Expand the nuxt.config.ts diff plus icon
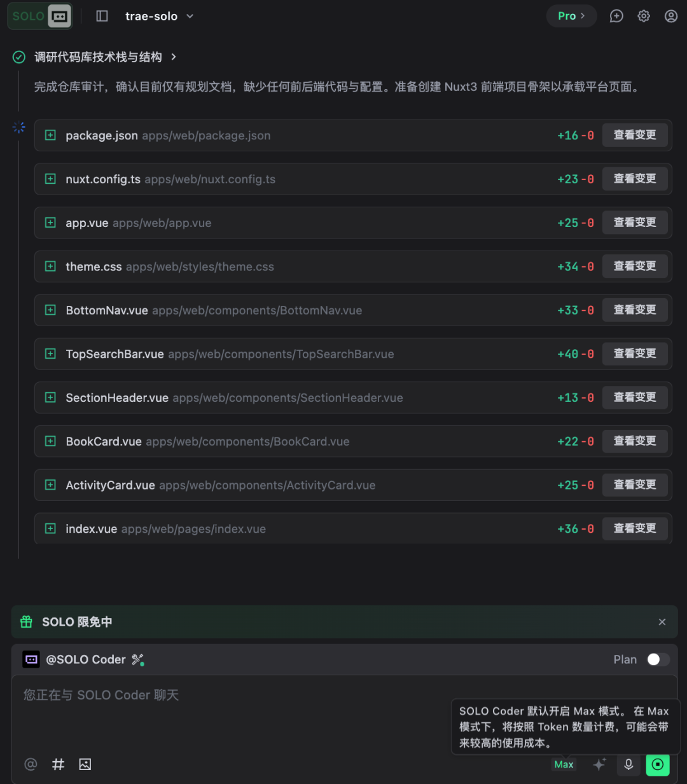Viewport: 687px width, 784px height. tap(50, 179)
